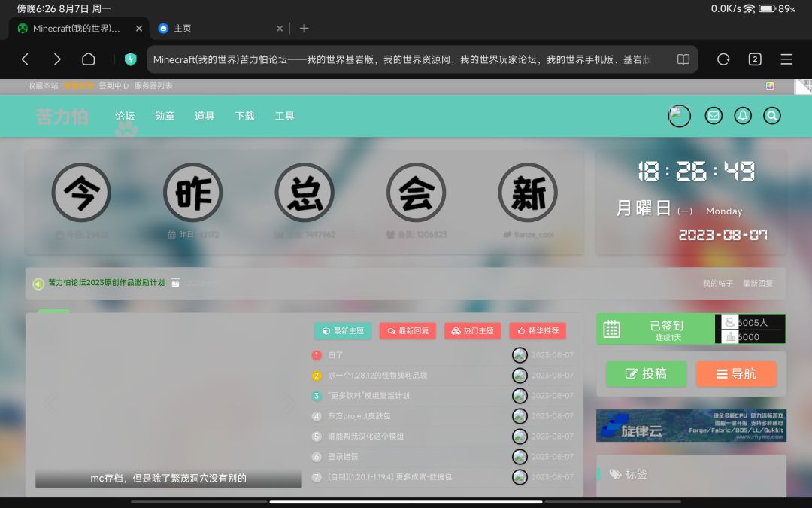Click the 导航 navigation button
Image resolution: width=812 pixels, height=508 pixels.
pyautogui.click(x=736, y=374)
